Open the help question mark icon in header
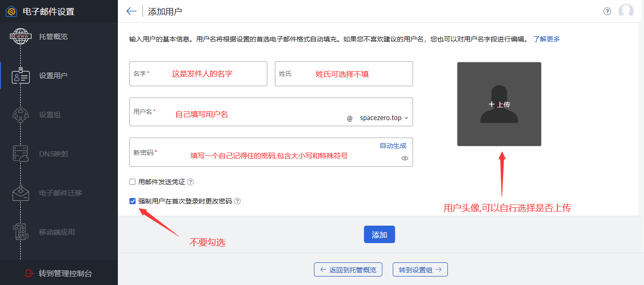644x285 pixels. tap(607, 11)
